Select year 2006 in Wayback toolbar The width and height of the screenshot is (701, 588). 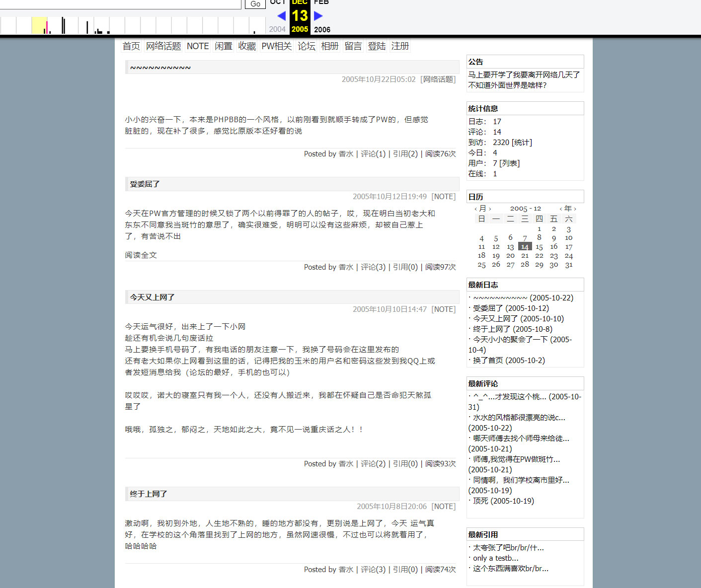coord(322,29)
